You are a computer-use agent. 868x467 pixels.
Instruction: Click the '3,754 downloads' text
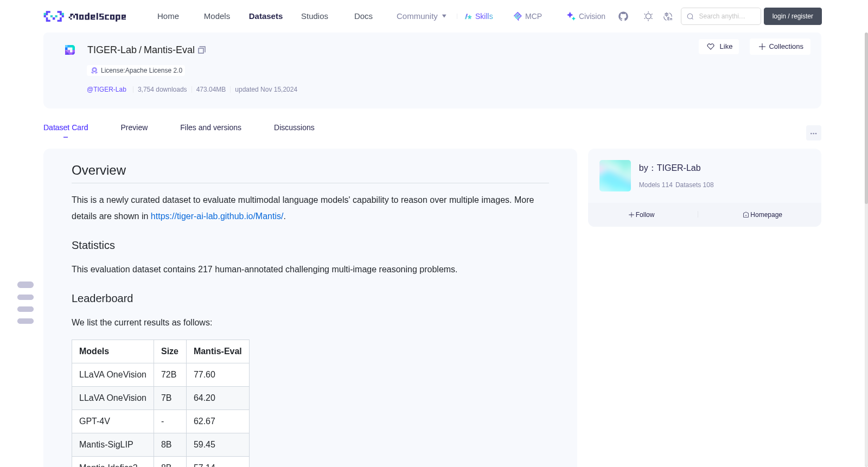tap(162, 89)
